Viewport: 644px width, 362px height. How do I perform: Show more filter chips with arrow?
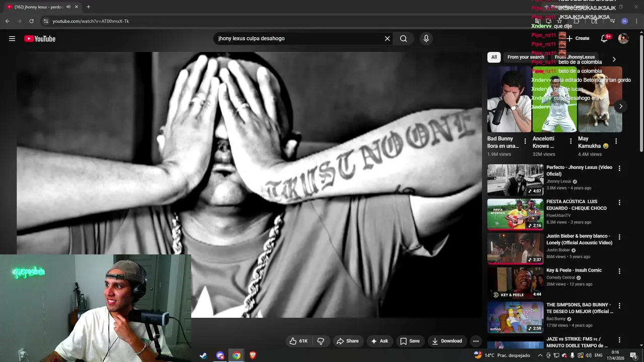614,59
